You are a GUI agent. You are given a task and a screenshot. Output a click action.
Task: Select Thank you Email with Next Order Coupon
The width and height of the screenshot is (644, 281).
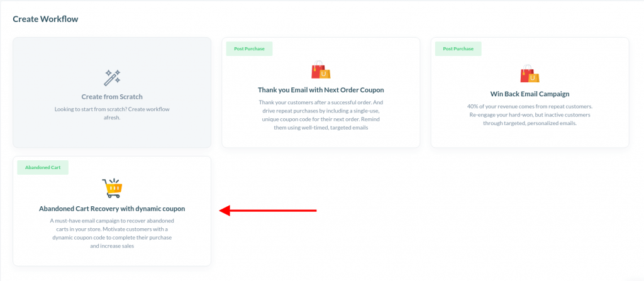coord(321,89)
